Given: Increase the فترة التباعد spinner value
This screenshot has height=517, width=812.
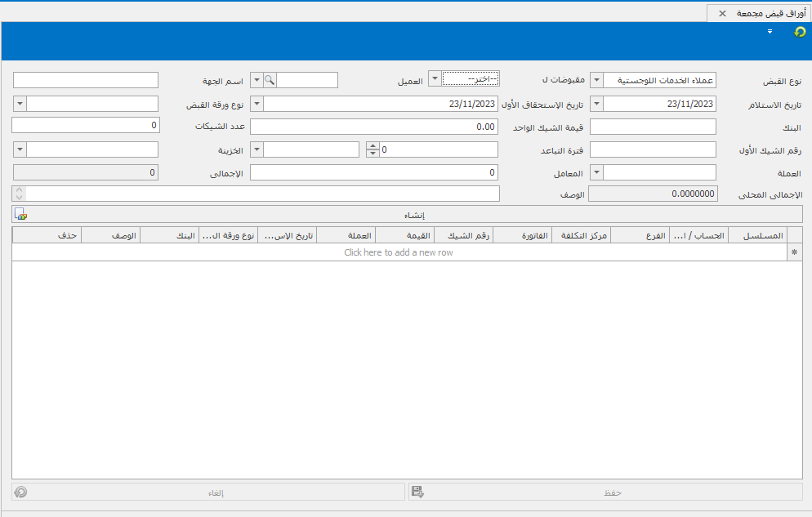Looking at the screenshot, I should point(373,146).
